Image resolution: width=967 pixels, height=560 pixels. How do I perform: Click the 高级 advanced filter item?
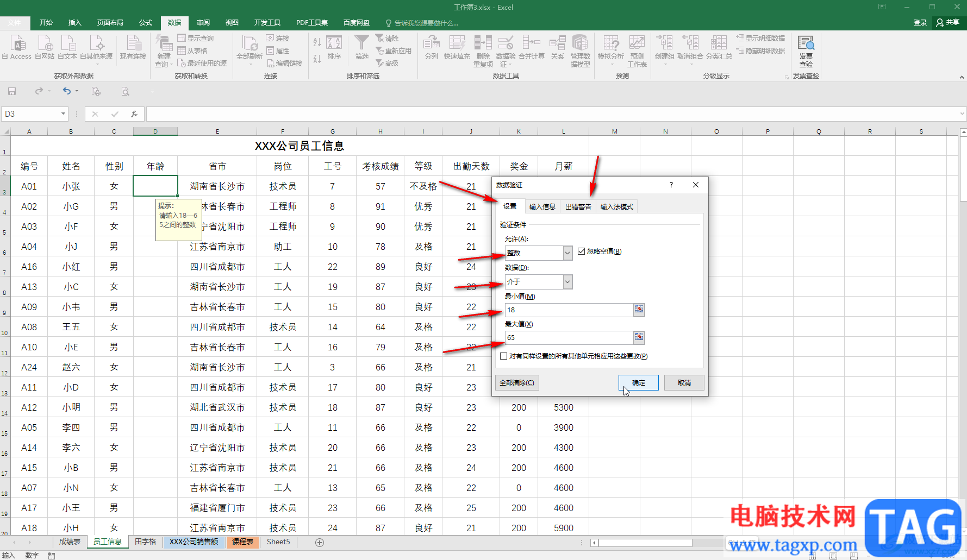[x=387, y=64]
